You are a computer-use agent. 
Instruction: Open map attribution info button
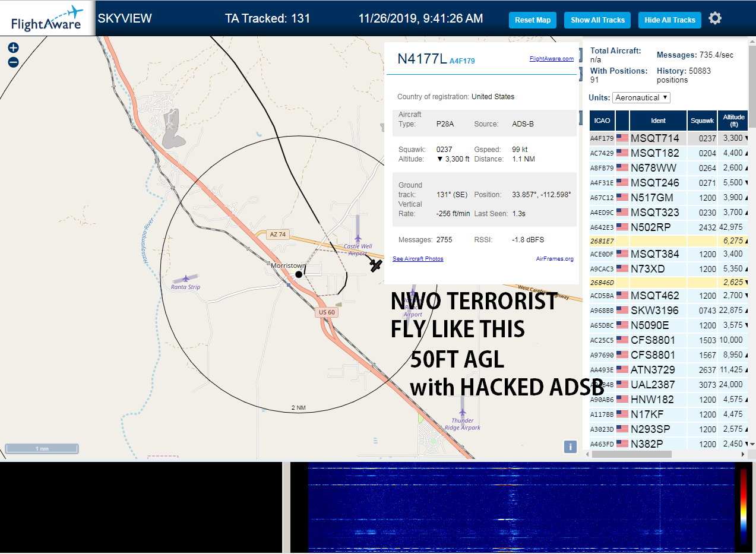pos(570,447)
